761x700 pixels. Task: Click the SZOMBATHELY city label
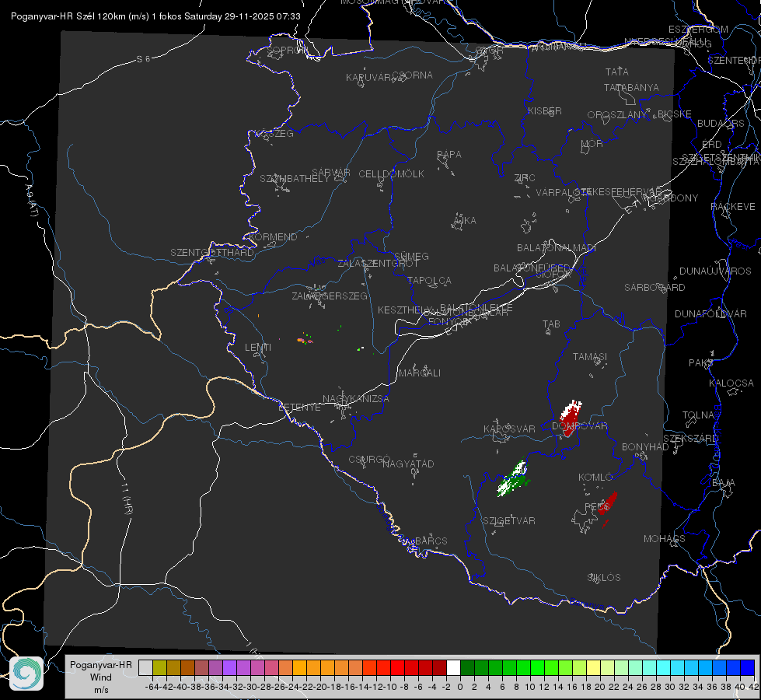coord(295,179)
